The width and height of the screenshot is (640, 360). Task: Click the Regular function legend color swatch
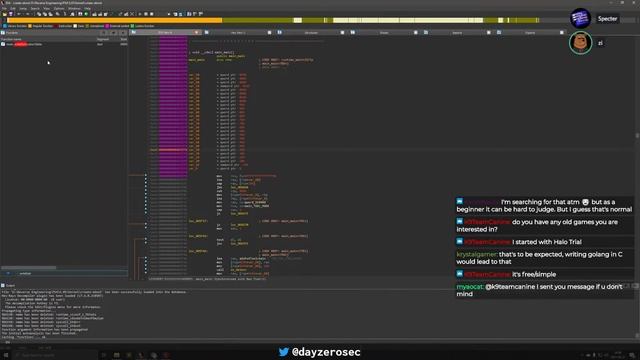pyautogui.click(x=30, y=26)
